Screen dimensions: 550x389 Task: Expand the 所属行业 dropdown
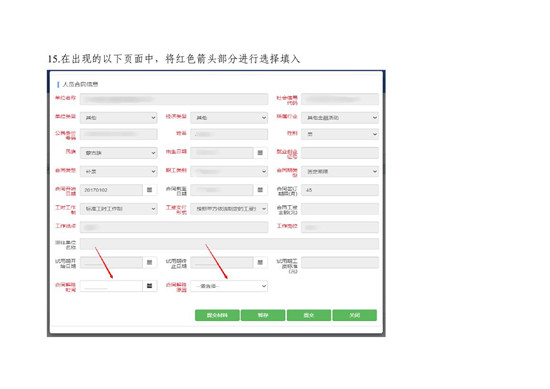coord(340,118)
